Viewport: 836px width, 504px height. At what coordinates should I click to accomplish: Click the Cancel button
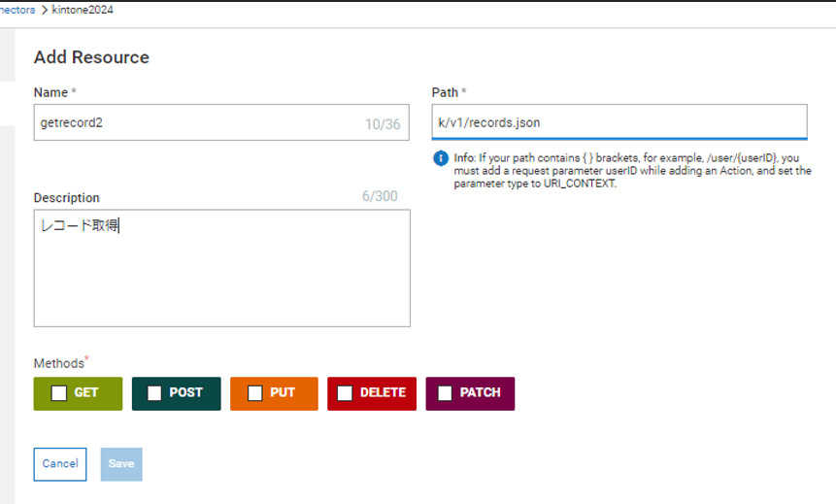pos(60,464)
